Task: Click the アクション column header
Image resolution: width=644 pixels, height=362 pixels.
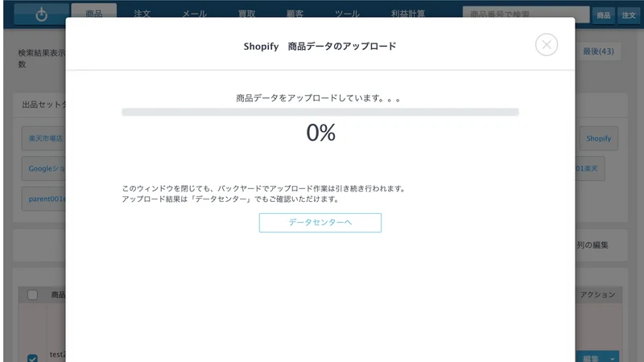Action: [x=597, y=294]
